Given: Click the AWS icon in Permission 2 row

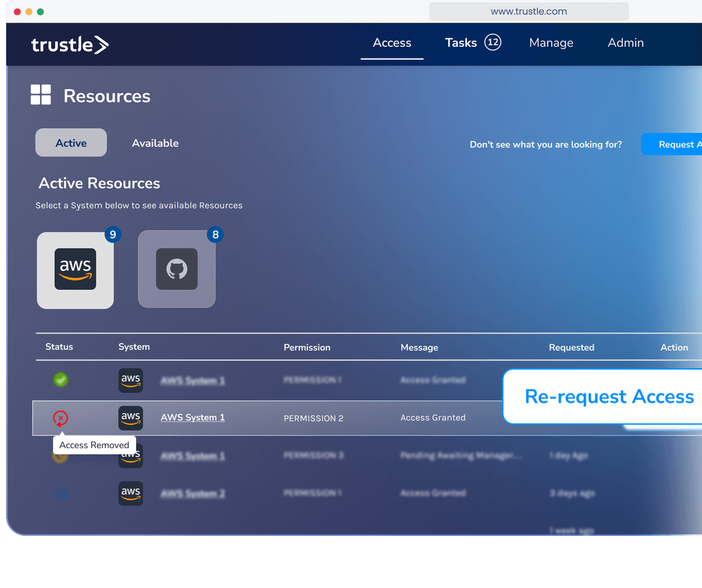Looking at the screenshot, I should point(131,418).
